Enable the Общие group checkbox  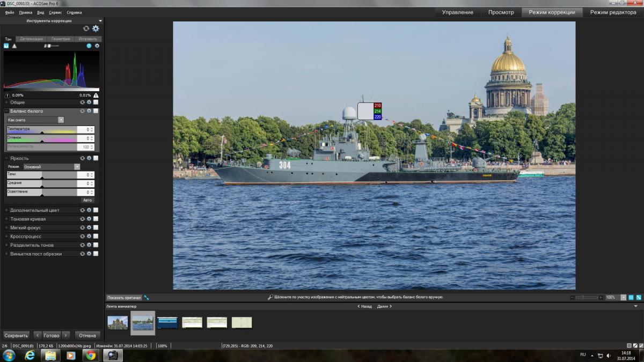click(96, 102)
